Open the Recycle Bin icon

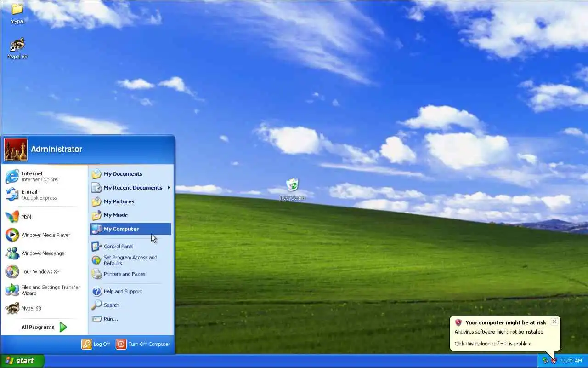click(293, 189)
